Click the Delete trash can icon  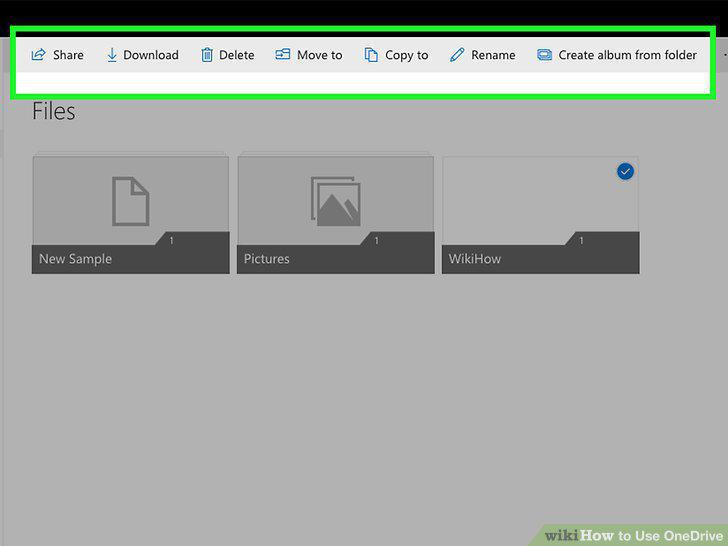pos(207,55)
